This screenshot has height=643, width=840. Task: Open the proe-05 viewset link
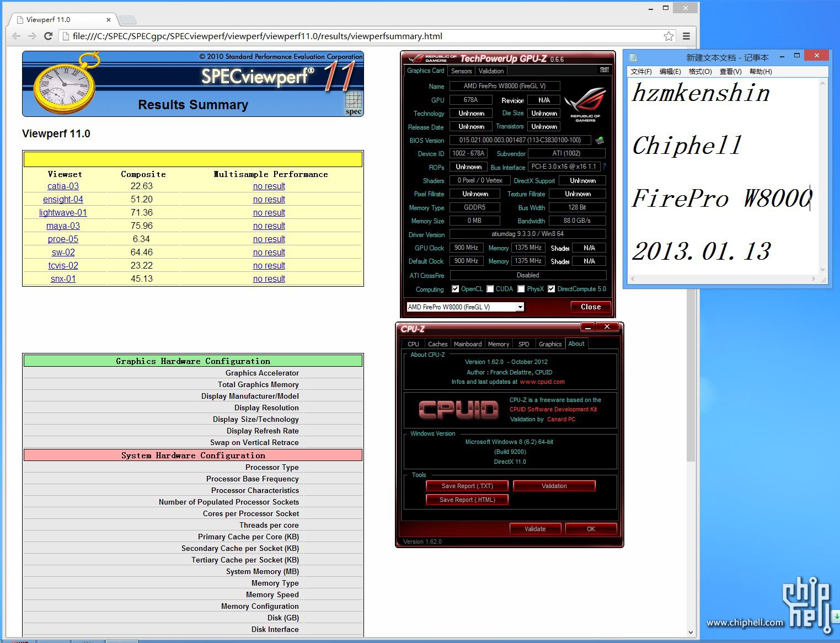pos(63,239)
